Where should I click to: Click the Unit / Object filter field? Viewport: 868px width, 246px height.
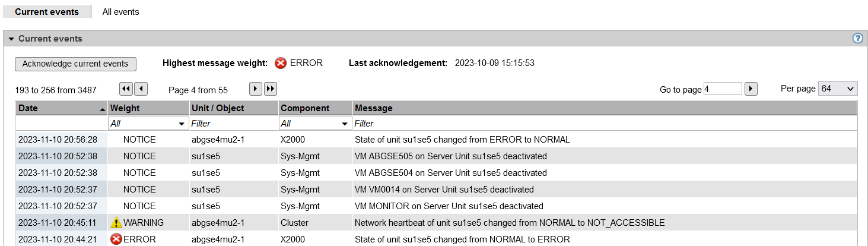pyautogui.click(x=234, y=124)
